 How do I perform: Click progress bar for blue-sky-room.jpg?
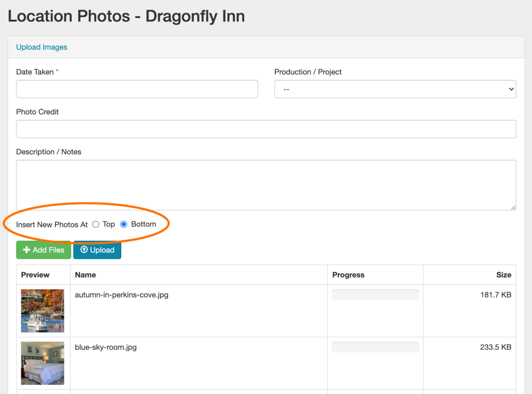click(x=375, y=347)
